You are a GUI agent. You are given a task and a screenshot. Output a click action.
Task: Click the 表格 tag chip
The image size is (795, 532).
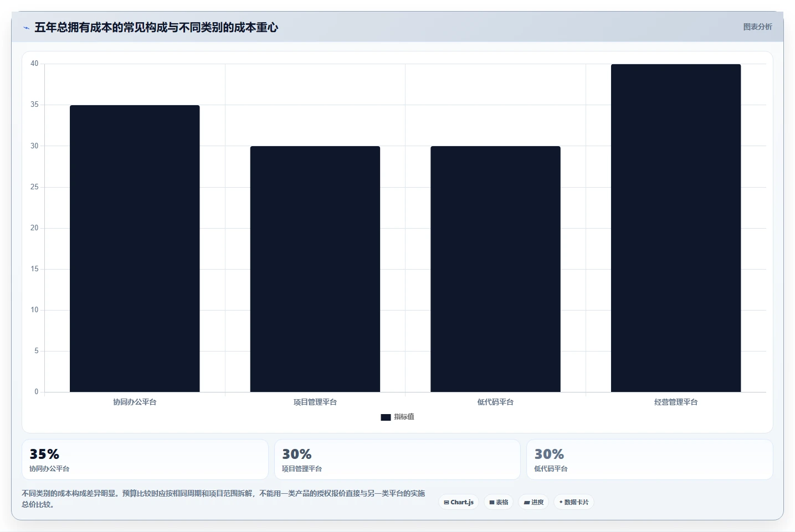pyautogui.click(x=499, y=502)
